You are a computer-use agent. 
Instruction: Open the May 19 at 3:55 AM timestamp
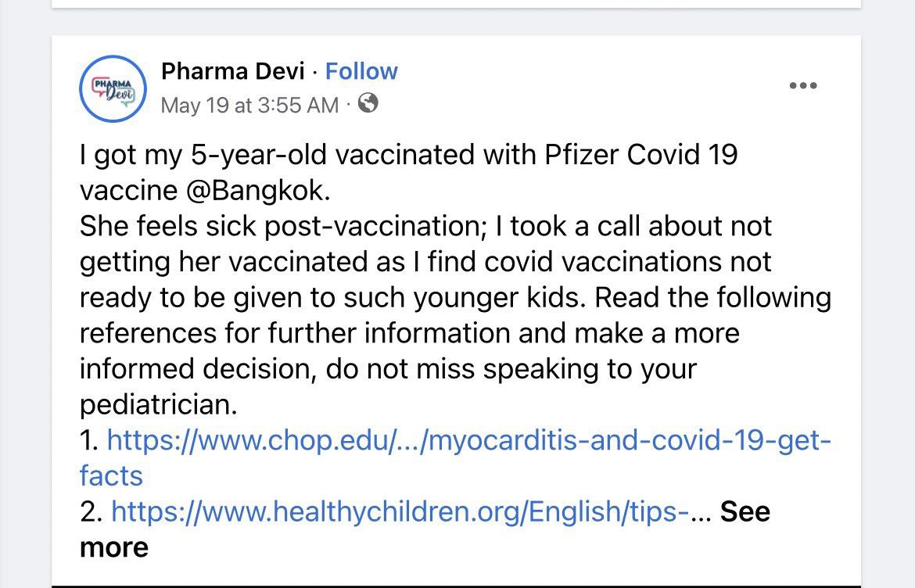pyautogui.click(x=249, y=105)
